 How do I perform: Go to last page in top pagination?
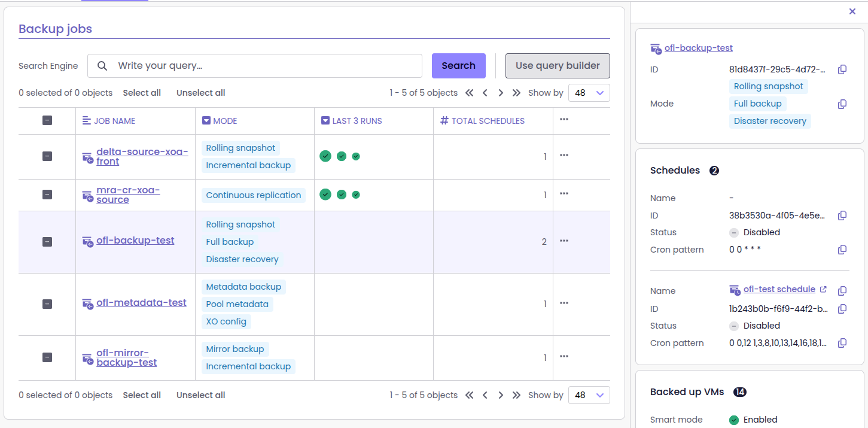coord(516,93)
